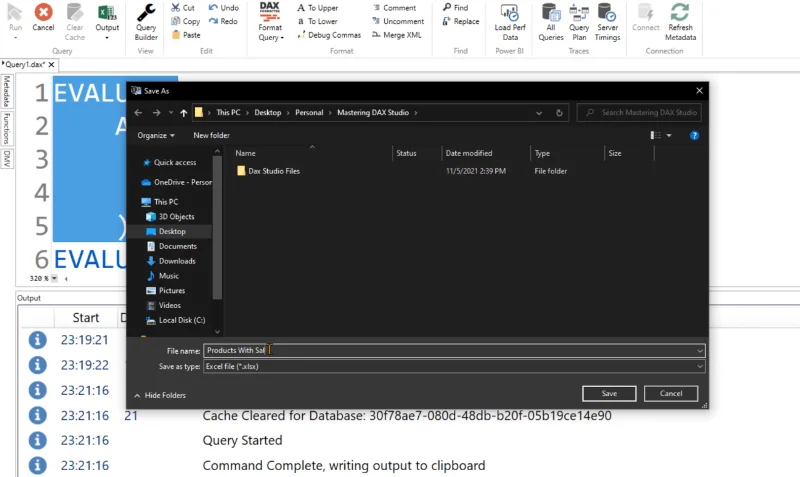Toggle the Server Timings trace

click(607, 21)
